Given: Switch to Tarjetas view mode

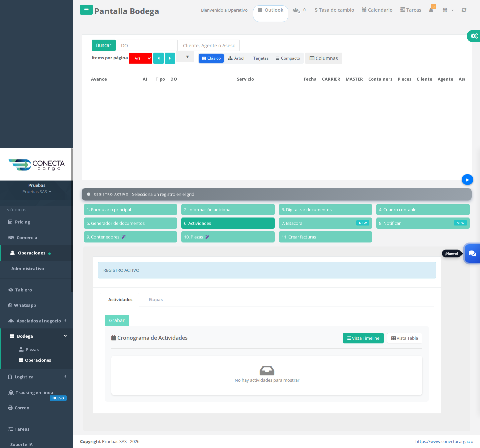Looking at the screenshot, I should (x=261, y=58).
